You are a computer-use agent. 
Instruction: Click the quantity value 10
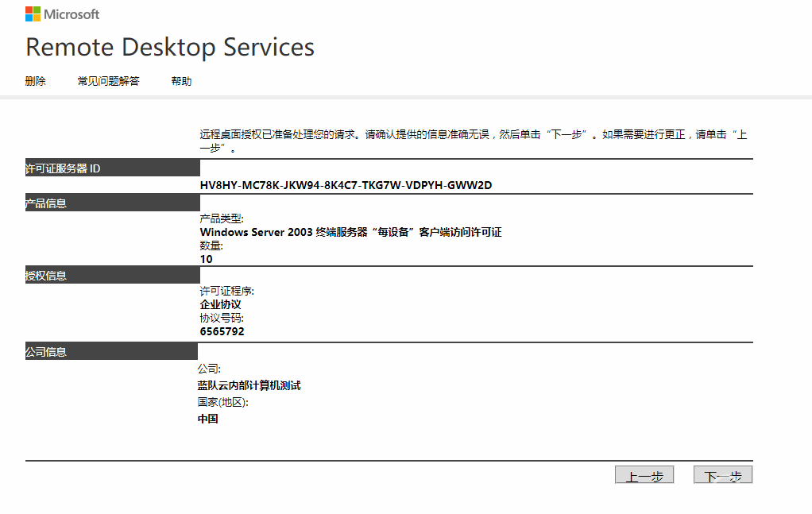tap(207, 259)
